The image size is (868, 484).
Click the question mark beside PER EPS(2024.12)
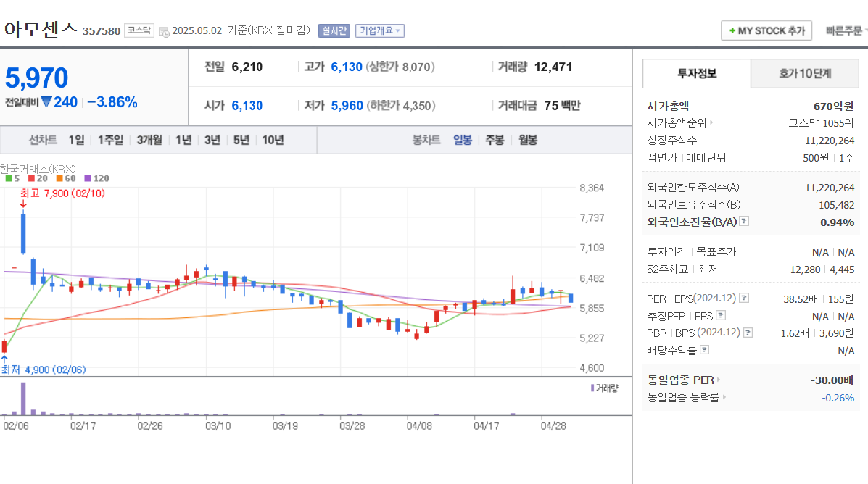[744, 297]
